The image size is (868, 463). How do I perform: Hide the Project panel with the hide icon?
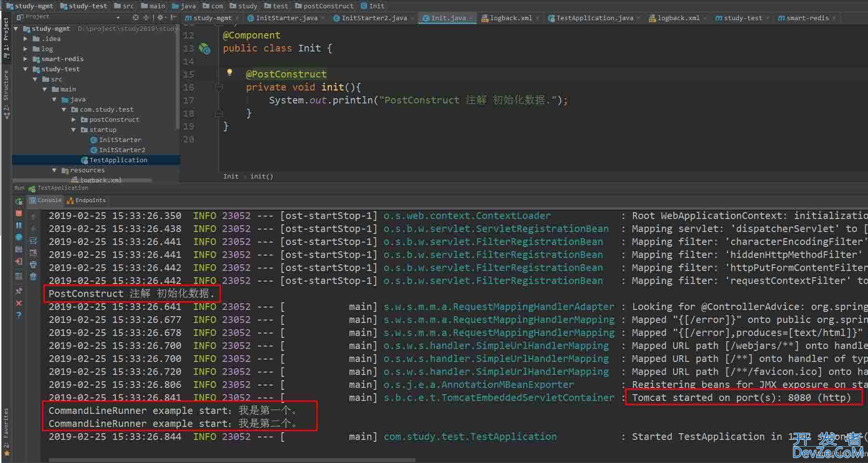pos(173,17)
